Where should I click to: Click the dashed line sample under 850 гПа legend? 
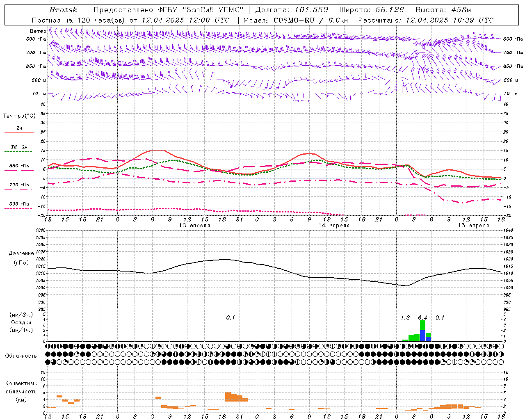[19, 170]
